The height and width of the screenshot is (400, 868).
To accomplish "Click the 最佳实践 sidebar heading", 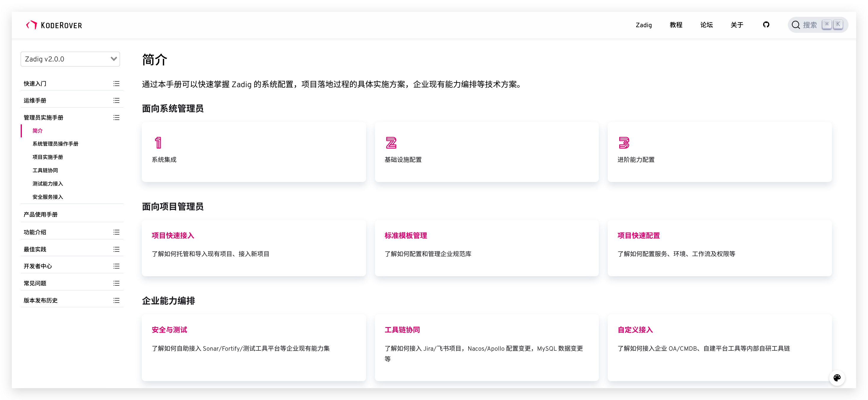I will pyautogui.click(x=35, y=249).
